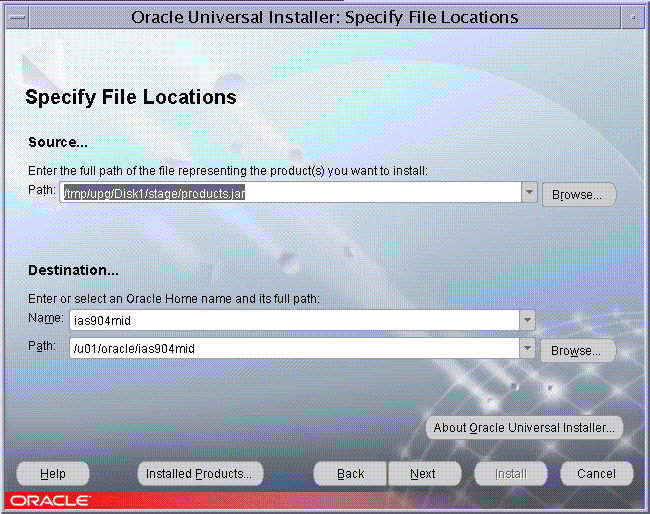Screen dimensions: 650x514
Task: Click the 'Source...' section label
Action: pos(58,142)
